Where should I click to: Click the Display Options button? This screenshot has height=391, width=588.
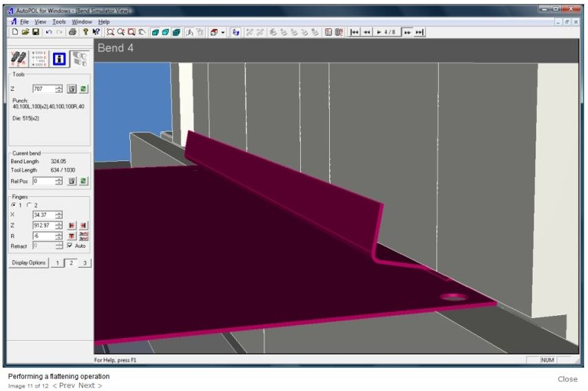[28, 263]
